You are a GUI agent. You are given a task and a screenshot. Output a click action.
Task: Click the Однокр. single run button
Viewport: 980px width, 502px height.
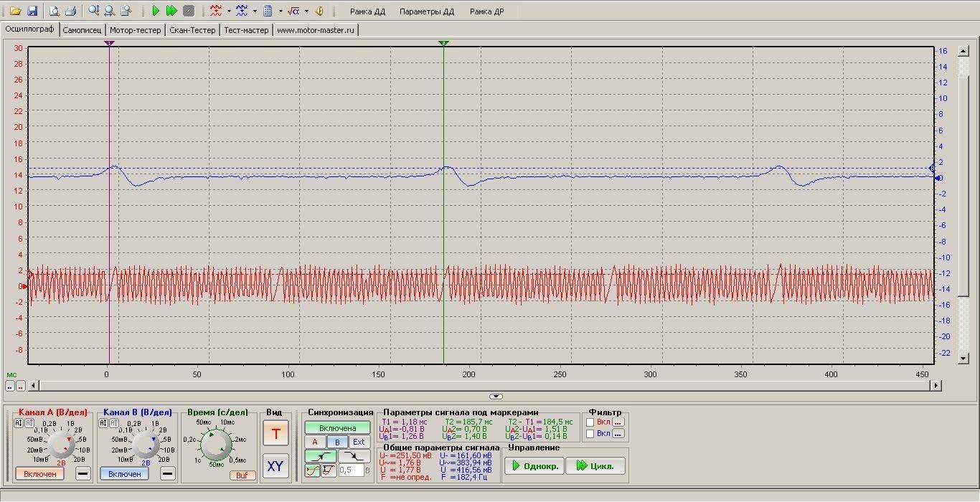tap(534, 466)
